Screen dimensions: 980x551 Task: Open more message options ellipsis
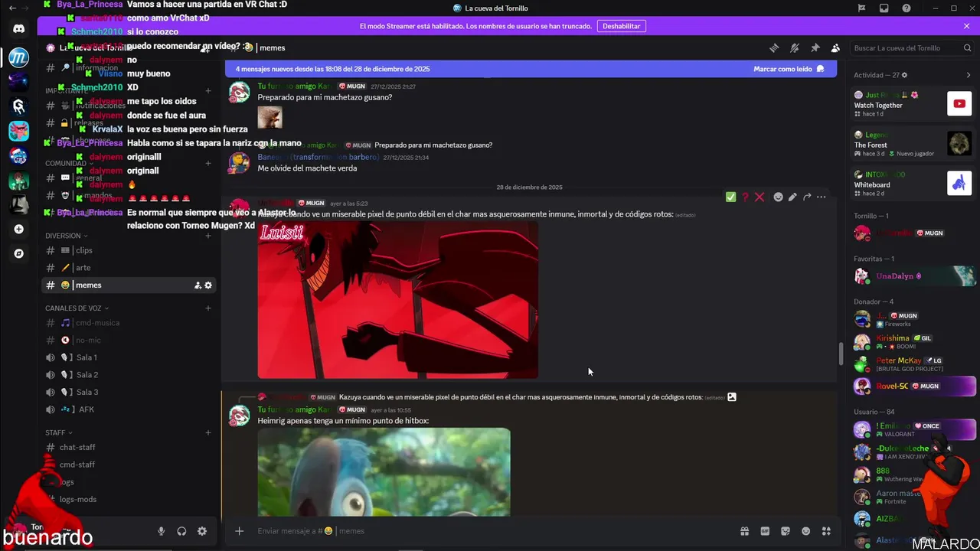coord(822,197)
